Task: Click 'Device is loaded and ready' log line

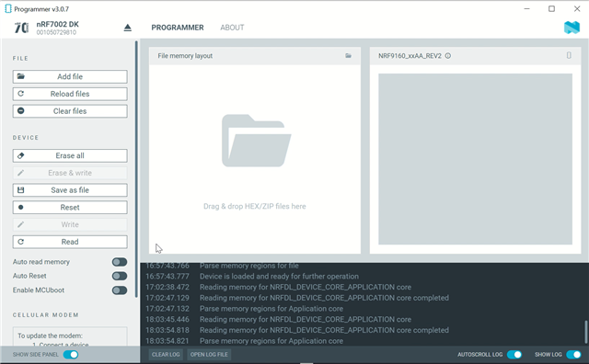Action: click(279, 277)
